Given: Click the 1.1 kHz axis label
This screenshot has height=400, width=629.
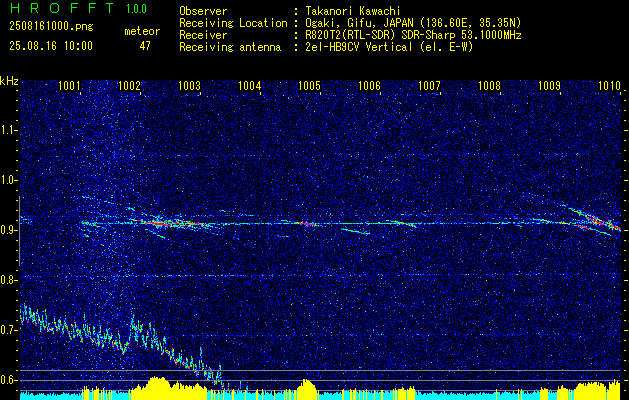Looking at the screenshot, I should [x=8, y=130].
